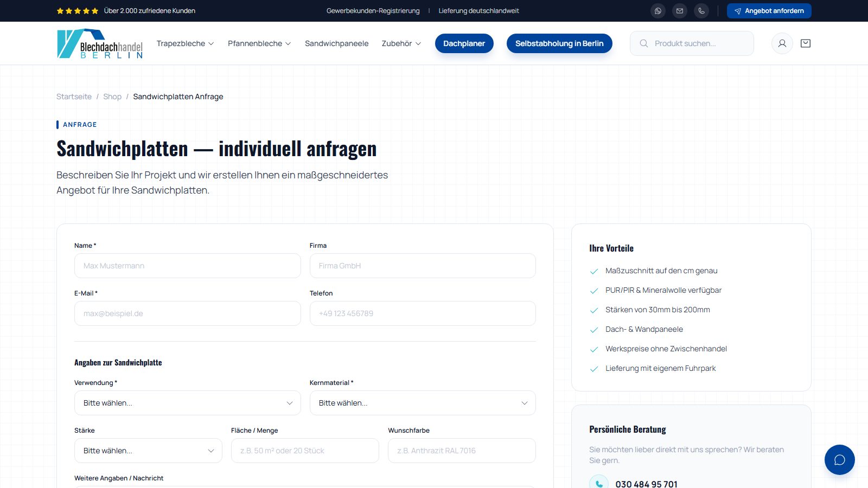This screenshot has width=868, height=488.
Task: Click the Wunschfarbe input field
Action: coord(462,451)
